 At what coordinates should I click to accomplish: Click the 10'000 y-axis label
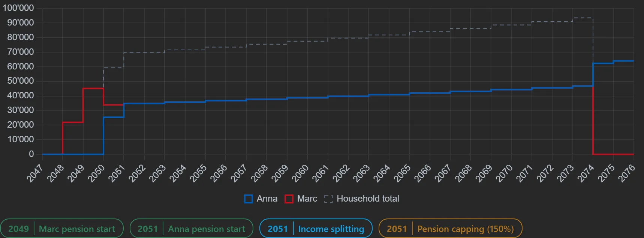[20, 139]
